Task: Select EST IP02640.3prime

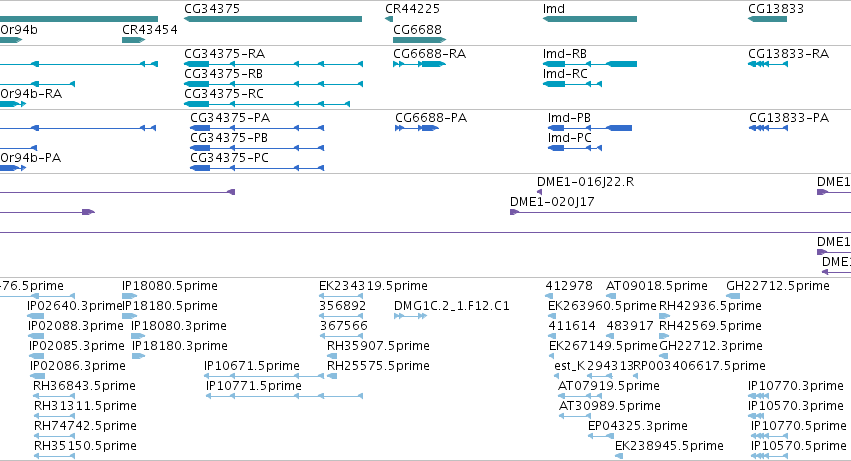Action: tap(75, 306)
